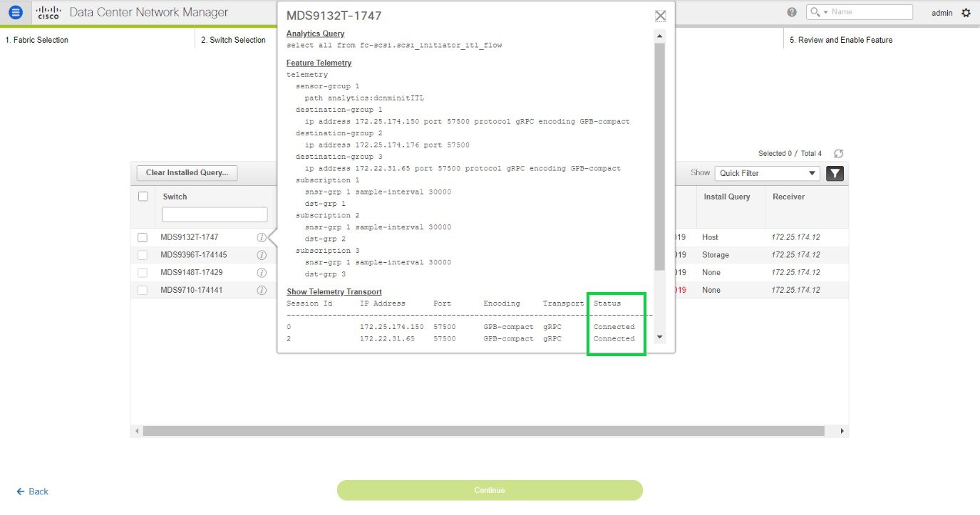The width and height of the screenshot is (980, 515).
Task: Click the Feature Telemetry heading
Action: [x=319, y=63]
